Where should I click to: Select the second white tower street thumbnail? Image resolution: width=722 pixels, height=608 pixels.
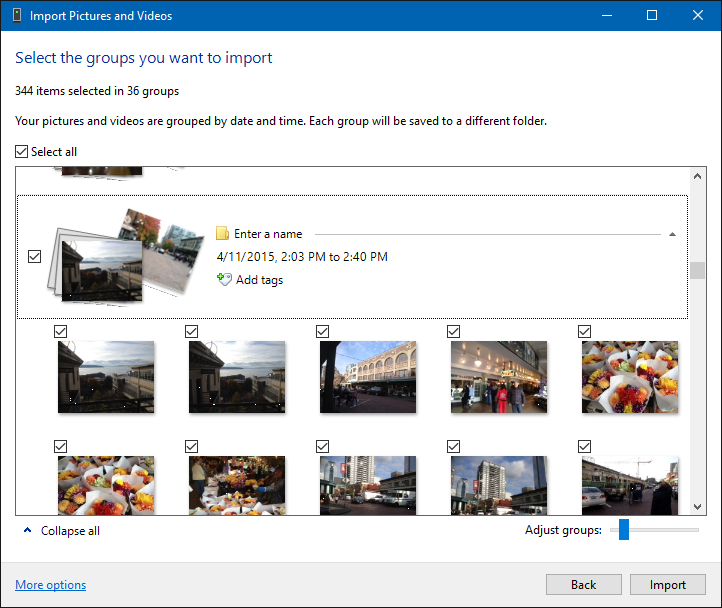point(499,485)
